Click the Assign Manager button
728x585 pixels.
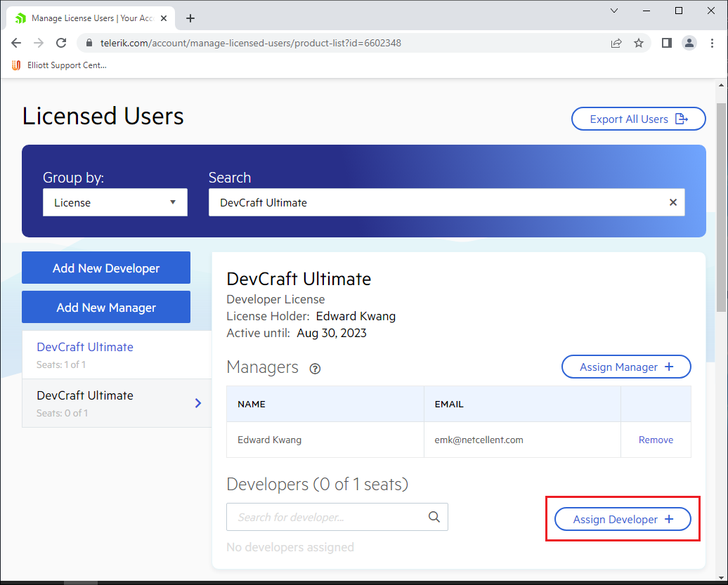pos(626,367)
